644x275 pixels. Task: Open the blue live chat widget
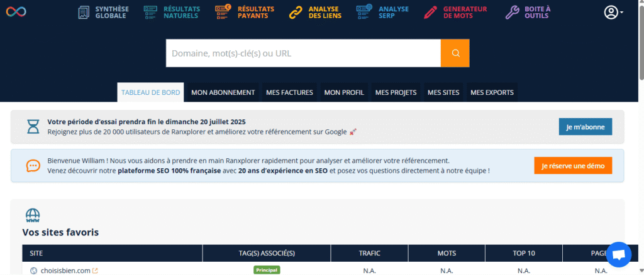[619, 254]
